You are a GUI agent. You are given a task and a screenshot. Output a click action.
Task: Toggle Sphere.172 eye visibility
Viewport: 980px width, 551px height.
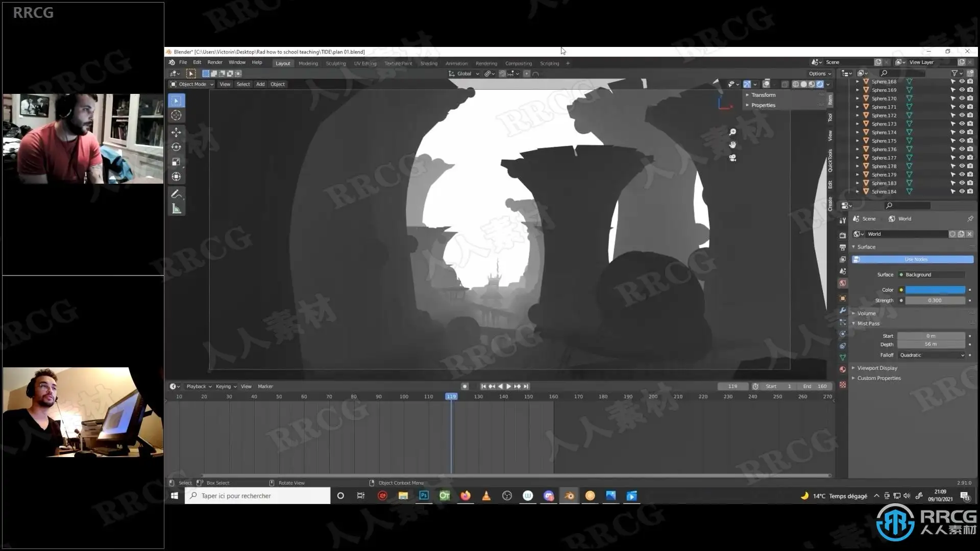962,115
